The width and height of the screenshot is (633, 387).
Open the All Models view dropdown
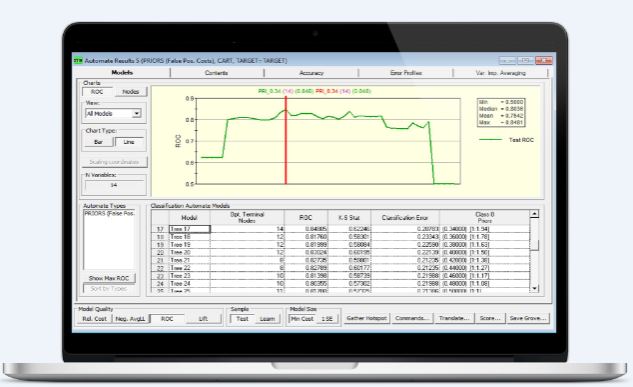pos(113,114)
